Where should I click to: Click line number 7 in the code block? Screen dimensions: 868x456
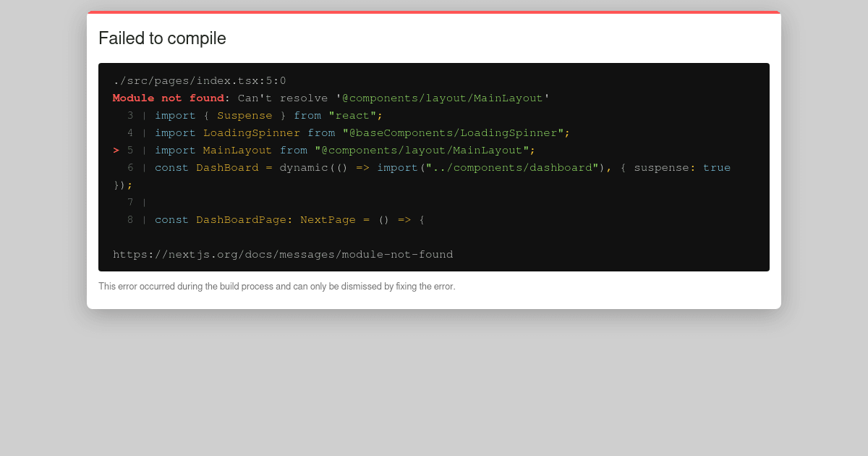click(x=130, y=202)
